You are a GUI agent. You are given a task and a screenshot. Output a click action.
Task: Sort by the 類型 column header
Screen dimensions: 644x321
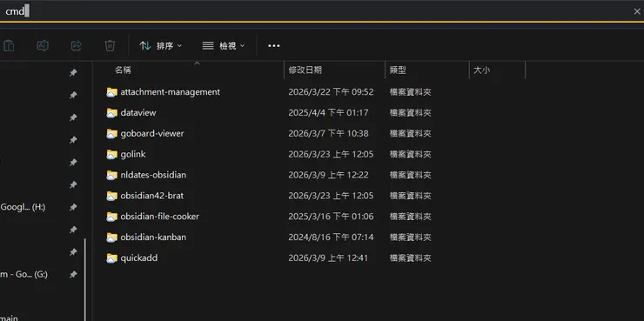pyautogui.click(x=398, y=70)
